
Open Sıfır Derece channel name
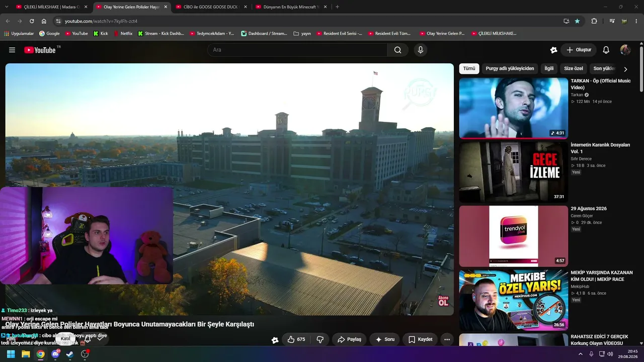581,159
